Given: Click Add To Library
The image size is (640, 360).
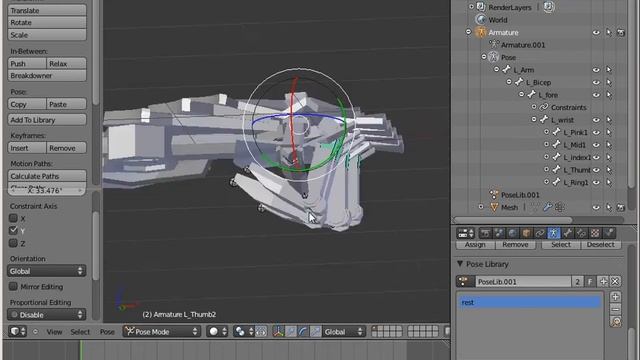Looking at the screenshot, I should point(47,120).
